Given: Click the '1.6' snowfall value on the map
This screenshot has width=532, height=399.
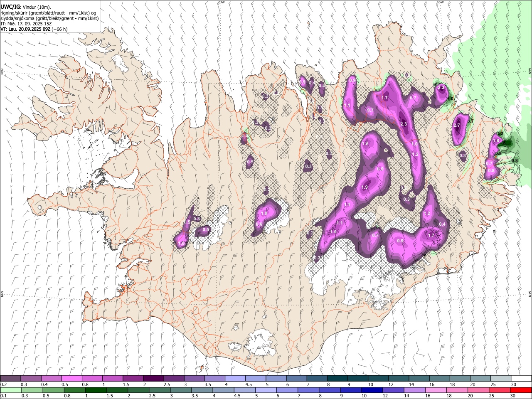Looking at the screenshot, I should [365, 143].
